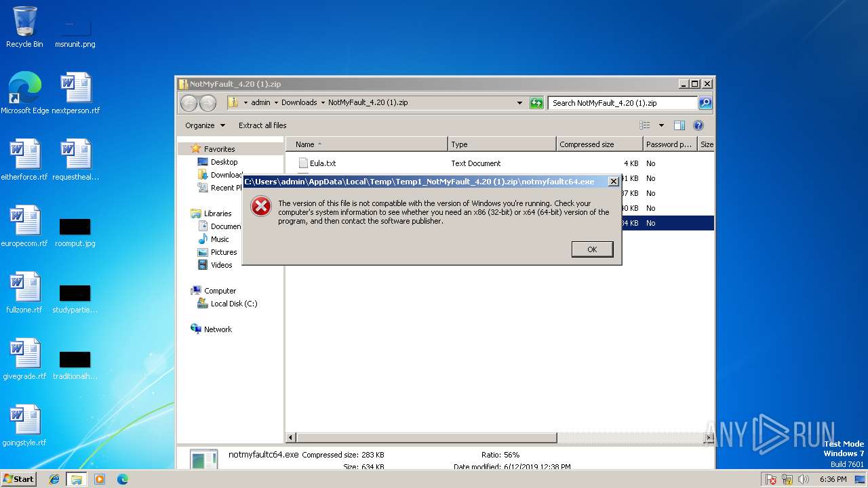Click the change your view icon

645,125
